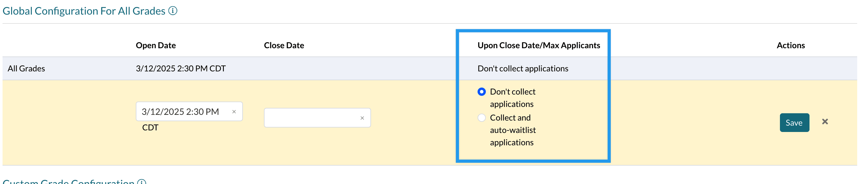Click the Global Configuration For All Grades heading
Image resolution: width=868 pixels, height=184 pixels.
coord(84,11)
